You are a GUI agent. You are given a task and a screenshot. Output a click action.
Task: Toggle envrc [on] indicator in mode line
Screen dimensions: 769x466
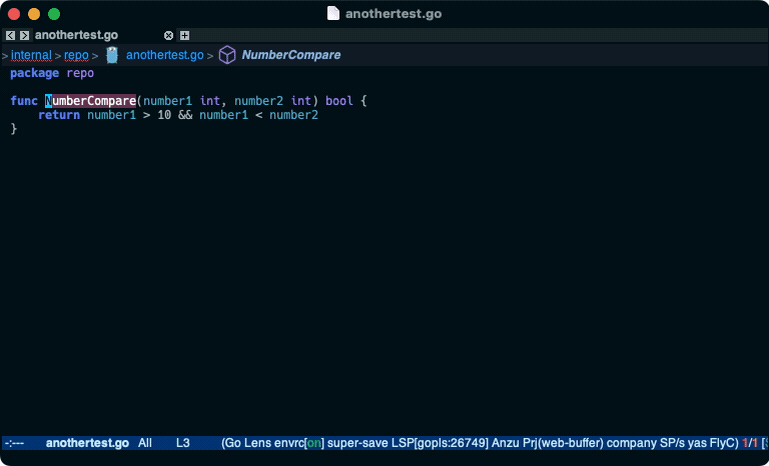coord(299,443)
